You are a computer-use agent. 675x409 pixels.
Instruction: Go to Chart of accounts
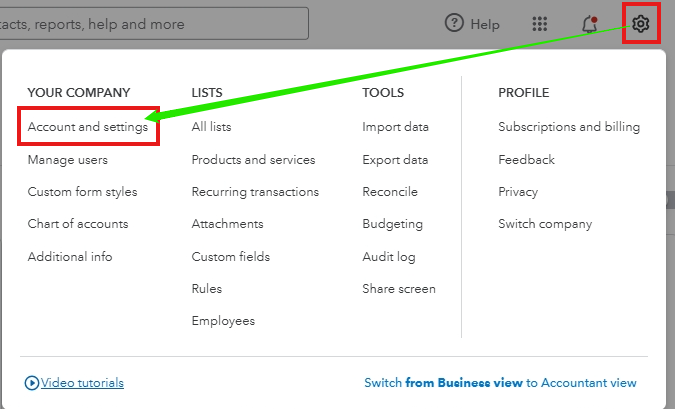[78, 224]
